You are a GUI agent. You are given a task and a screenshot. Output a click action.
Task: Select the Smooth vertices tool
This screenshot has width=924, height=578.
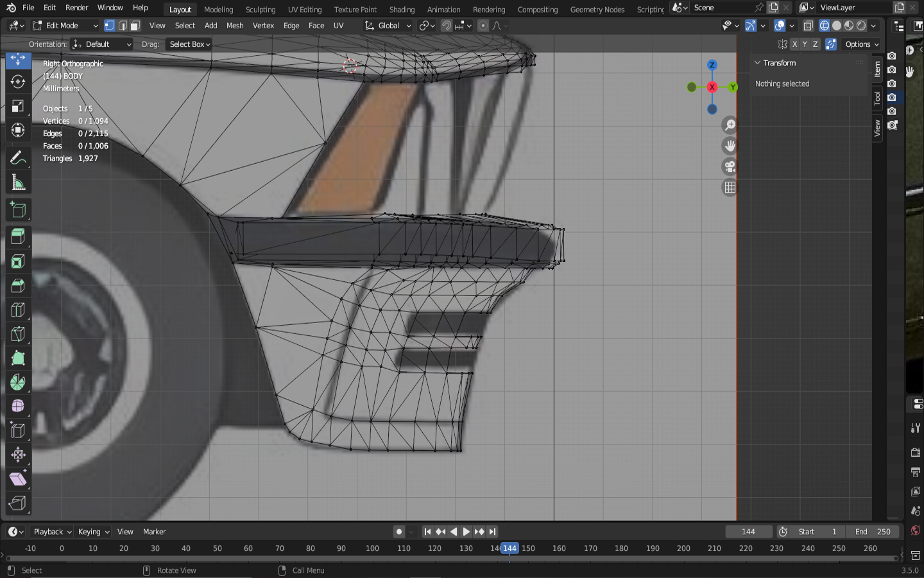(18, 407)
